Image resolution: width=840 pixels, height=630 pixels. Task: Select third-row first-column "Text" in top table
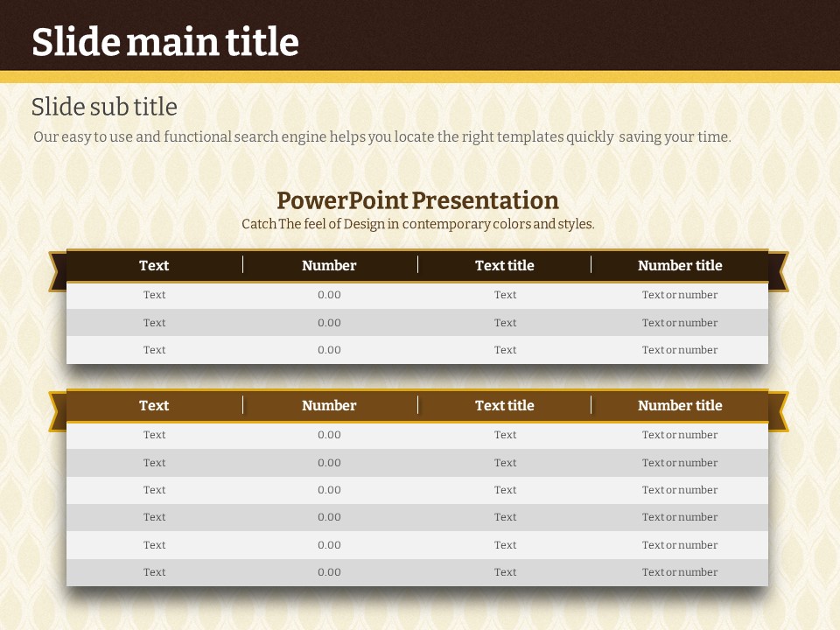pos(154,350)
